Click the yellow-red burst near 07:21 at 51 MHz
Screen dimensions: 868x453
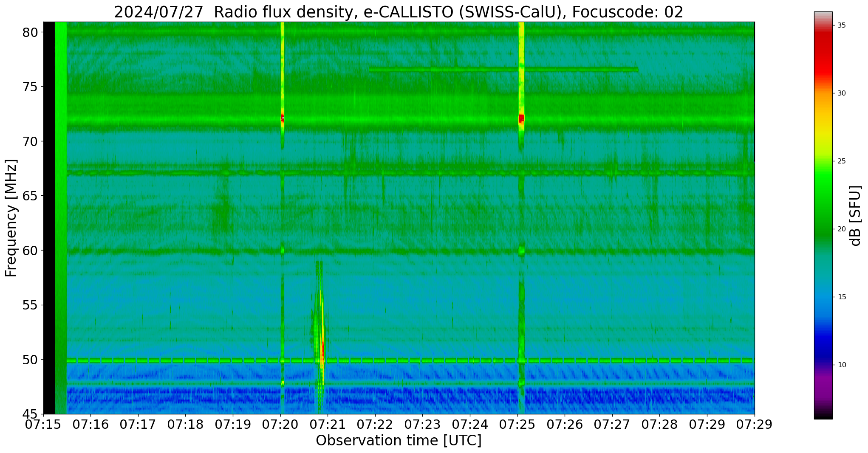(x=322, y=349)
